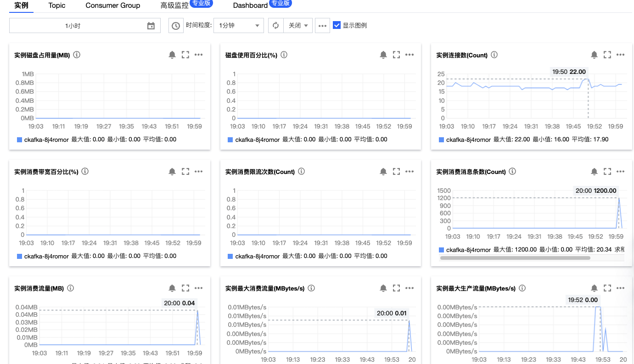Screen dimensions: 634x364
Task: Show info tooltip for 实例最大生产流量(MBytes/s)
Action: (522, 288)
